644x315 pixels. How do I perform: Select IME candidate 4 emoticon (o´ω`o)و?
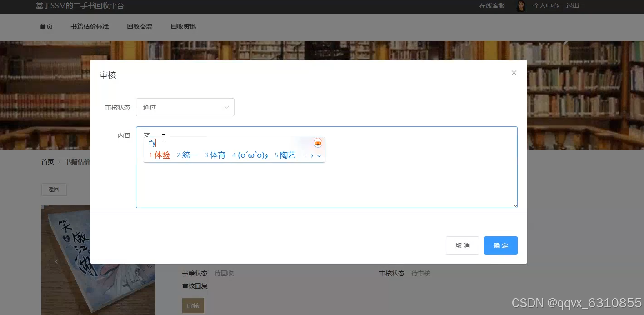point(250,155)
